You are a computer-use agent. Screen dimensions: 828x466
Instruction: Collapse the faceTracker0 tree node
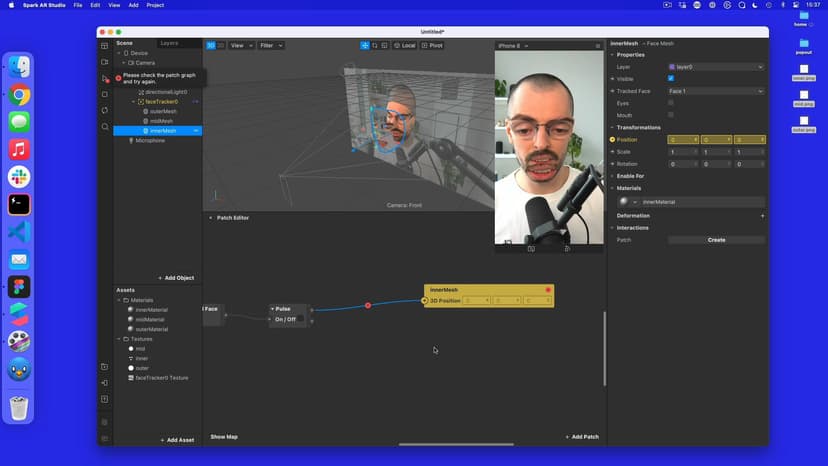134,101
